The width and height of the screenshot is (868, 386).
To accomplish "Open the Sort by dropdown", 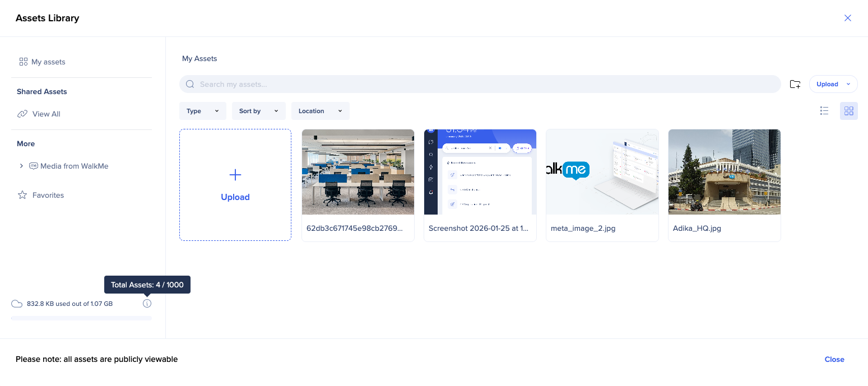I will pyautogui.click(x=258, y=111).
